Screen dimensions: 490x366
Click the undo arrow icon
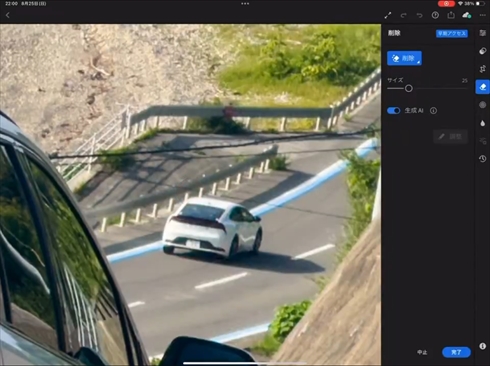[x=419, y=15]
